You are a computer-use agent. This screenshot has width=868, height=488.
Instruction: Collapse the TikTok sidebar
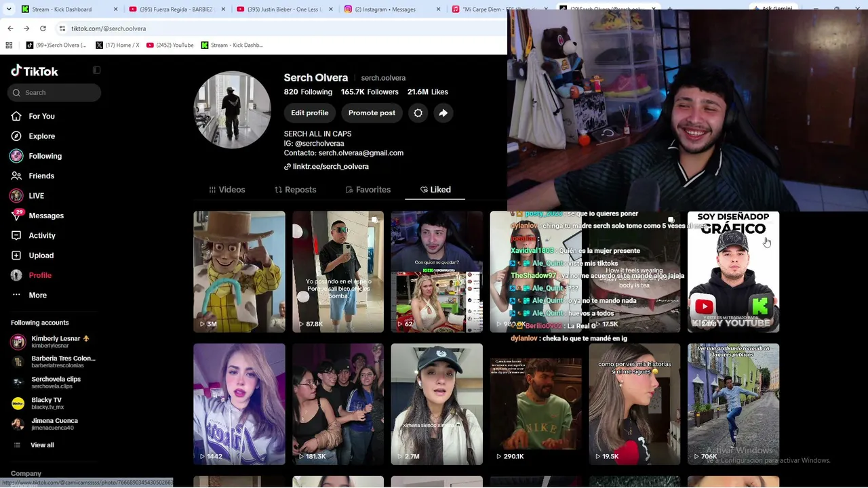tap(96, 70)
